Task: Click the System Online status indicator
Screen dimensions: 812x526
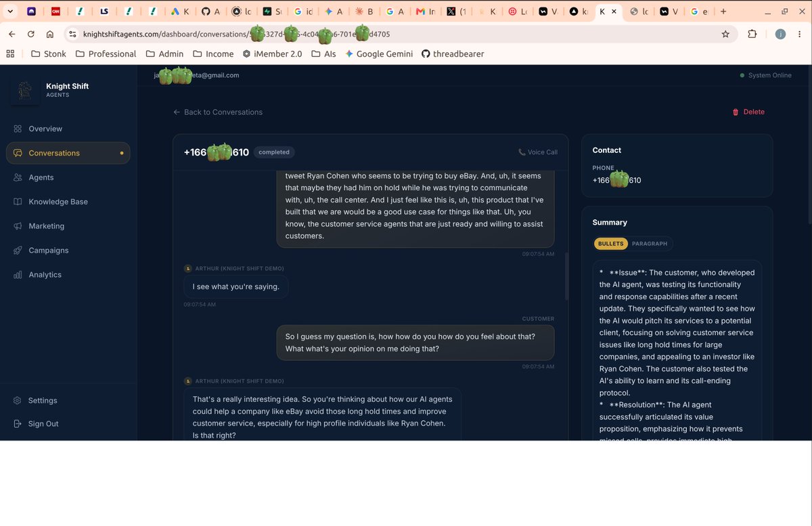Action: pos(766,75)
